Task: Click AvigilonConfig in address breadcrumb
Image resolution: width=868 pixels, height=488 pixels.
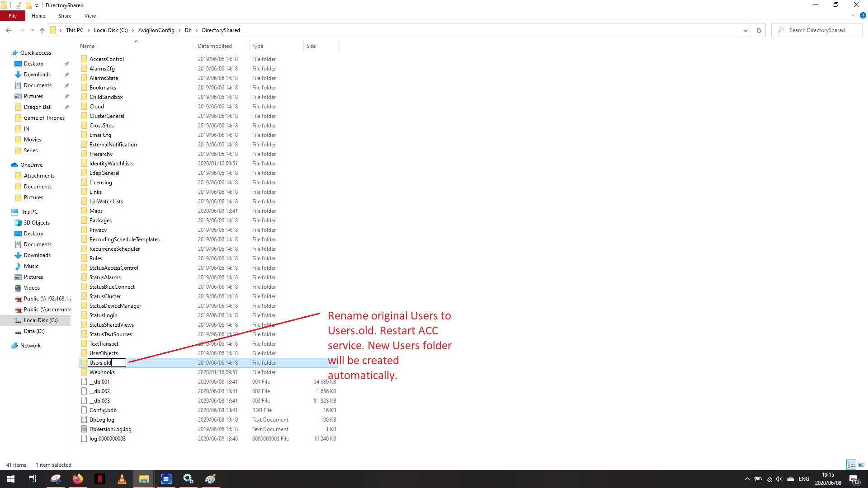Action: click(156, 30)
